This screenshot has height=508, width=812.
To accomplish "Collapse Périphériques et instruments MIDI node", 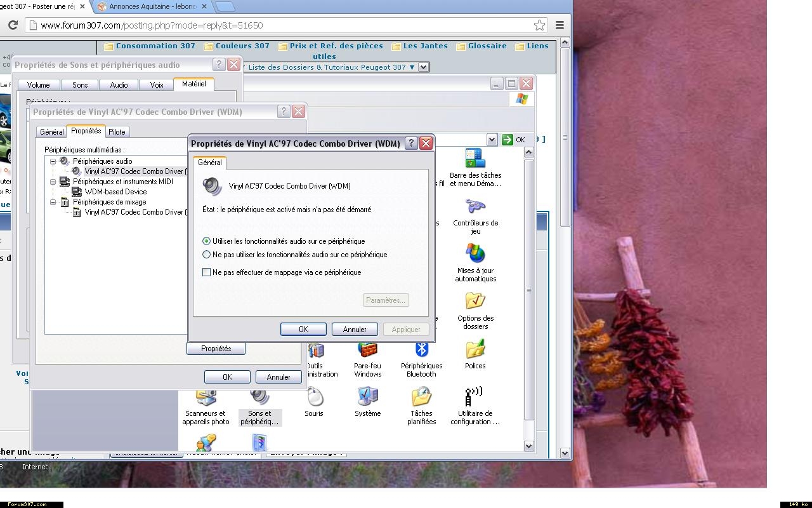I will pyautogui.click(x=53, y=182).
